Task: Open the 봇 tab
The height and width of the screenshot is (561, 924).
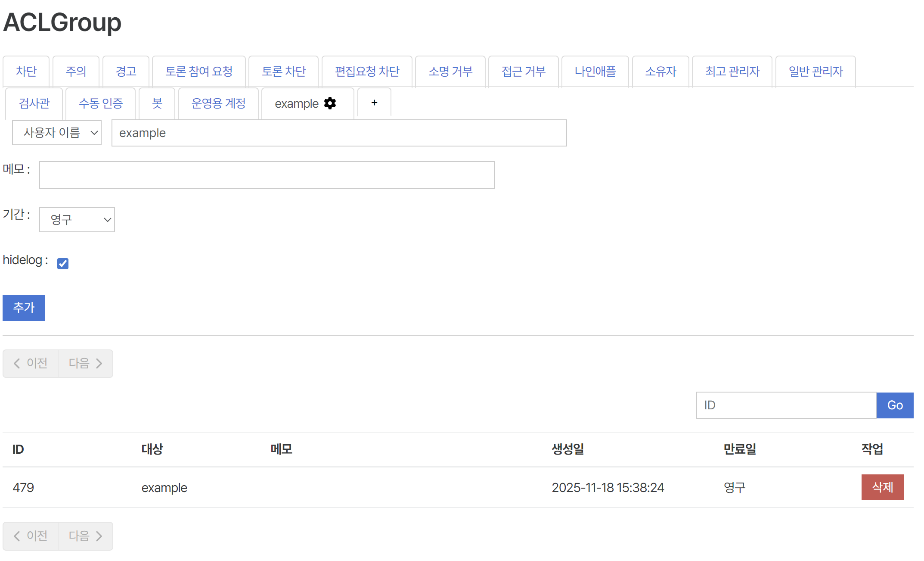Action: [x=157, y=103]
